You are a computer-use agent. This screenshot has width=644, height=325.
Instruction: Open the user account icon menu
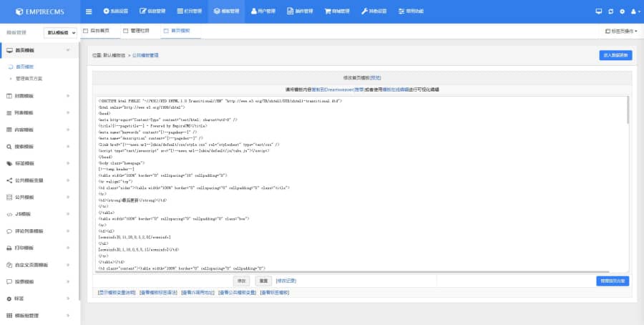coord(635,11)
